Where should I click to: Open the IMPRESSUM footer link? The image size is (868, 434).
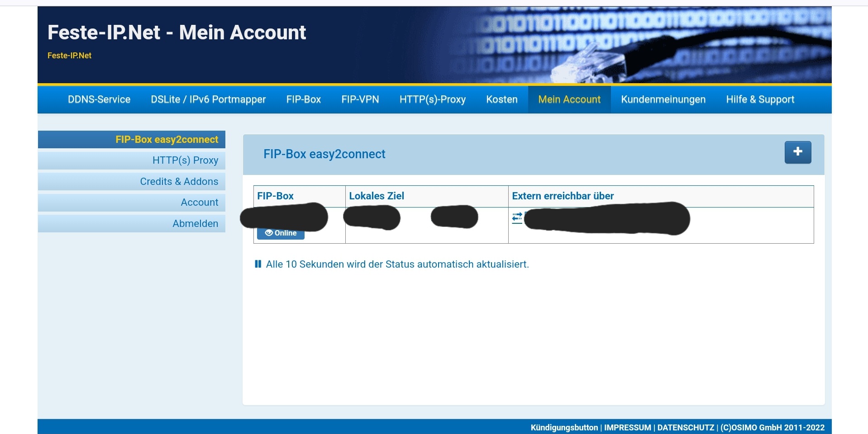(627, 428)
